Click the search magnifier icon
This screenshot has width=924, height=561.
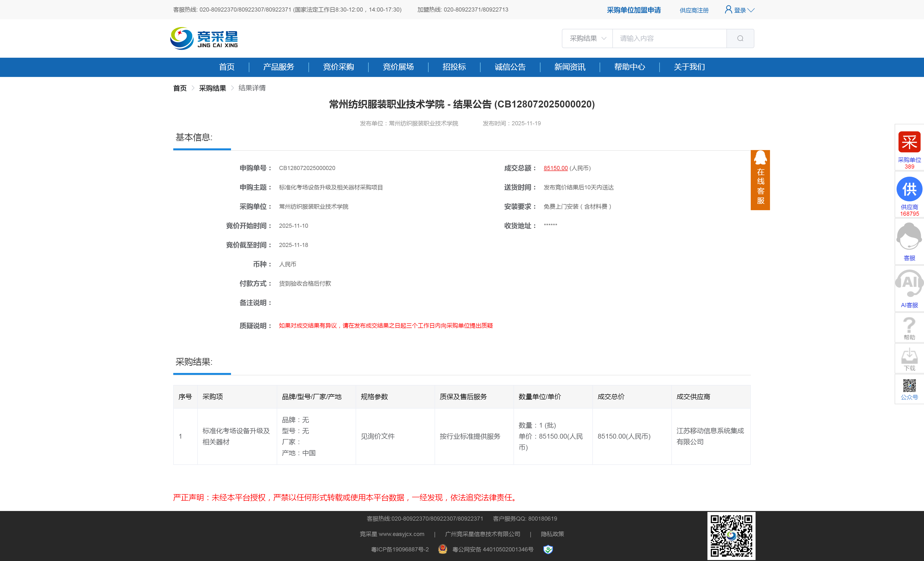tap(740, 39)
